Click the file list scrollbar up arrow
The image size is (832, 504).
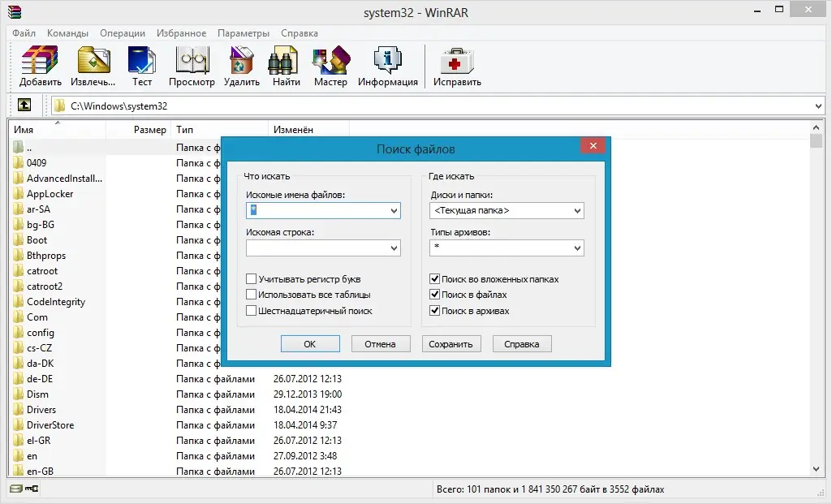[x=816, y=127]
